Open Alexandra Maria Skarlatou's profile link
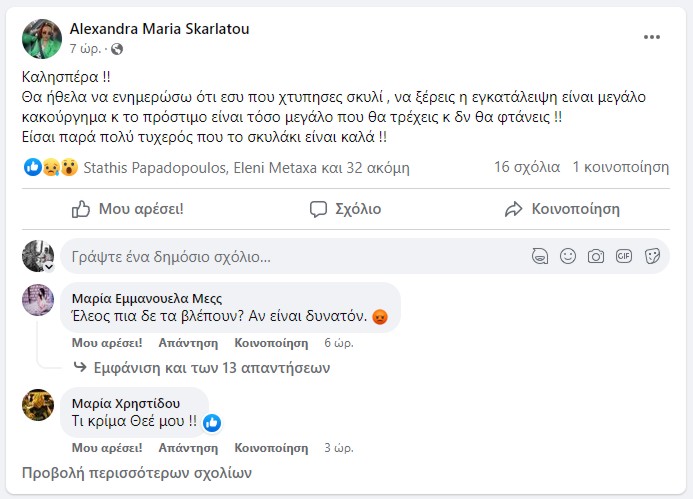 pos(159,29)
